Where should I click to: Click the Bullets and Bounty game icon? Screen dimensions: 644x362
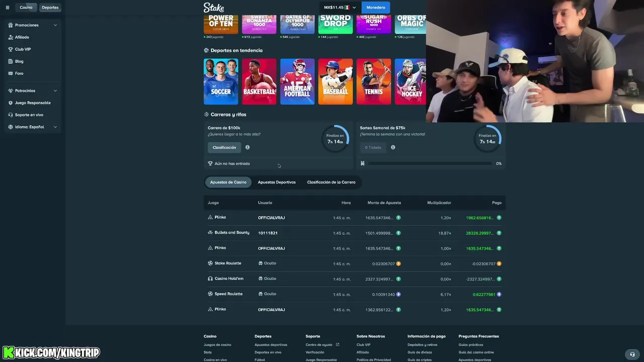(210, 233)
